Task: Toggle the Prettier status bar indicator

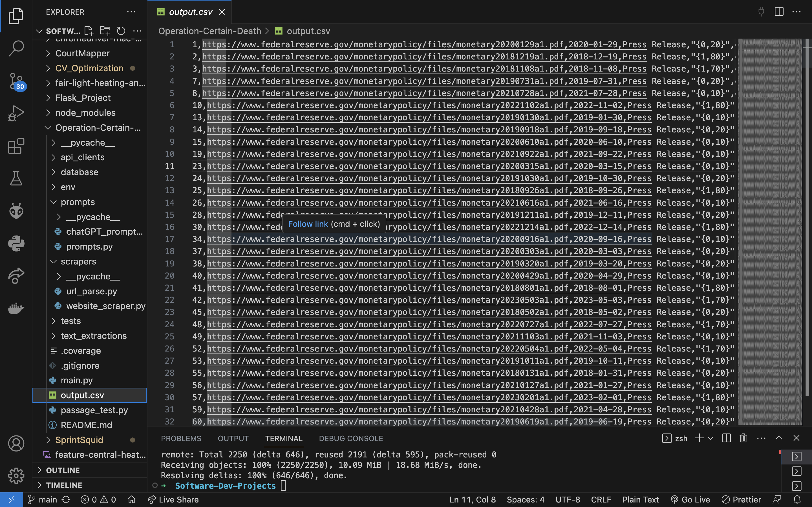Action: click(742, 499)
